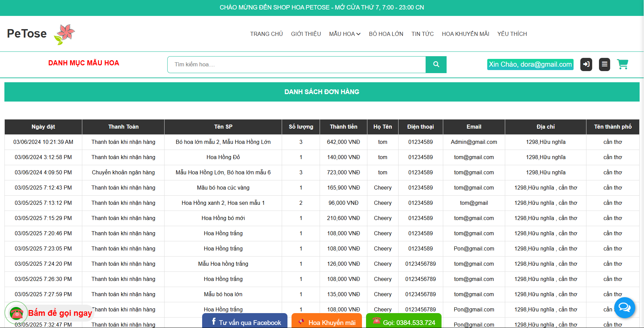The height and width of the screenshot is (328, 644).
Task: Click the 210,600 VNĐ amount
Action: [x=344, y=218]
